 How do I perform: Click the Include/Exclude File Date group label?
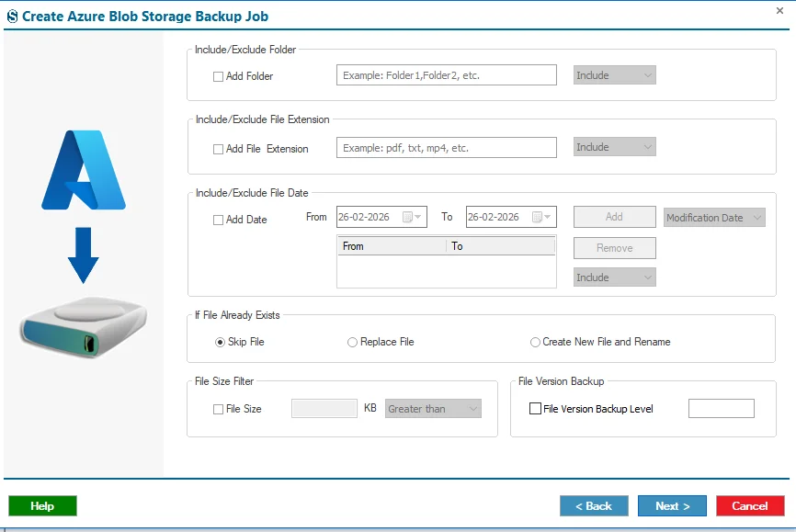pos(252,193)
